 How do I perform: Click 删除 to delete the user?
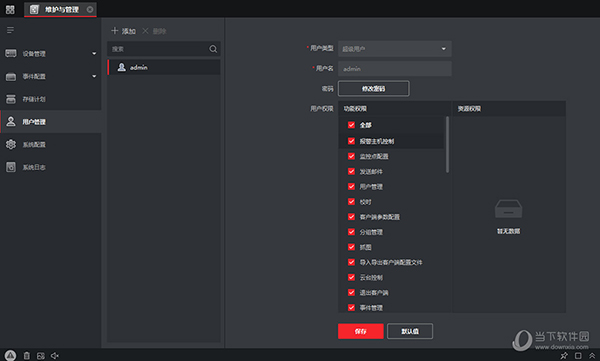coord(154,31)
